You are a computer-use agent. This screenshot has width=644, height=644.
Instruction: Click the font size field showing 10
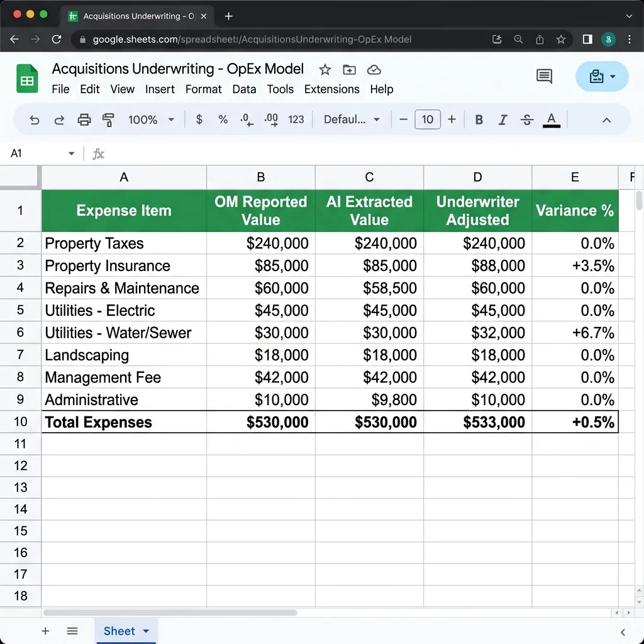point(428,119)
